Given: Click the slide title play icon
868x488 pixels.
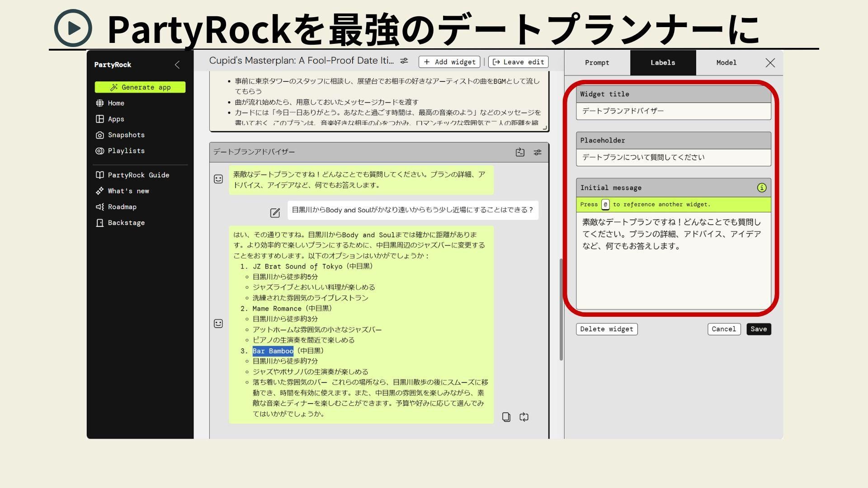Looking at the screenshot, I should pos(73,28).
